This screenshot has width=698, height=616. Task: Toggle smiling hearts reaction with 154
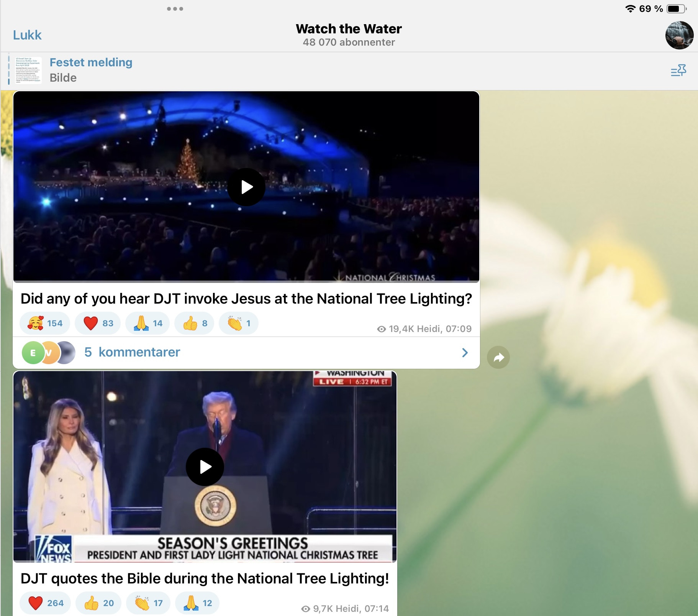click(x=45, y=324)
